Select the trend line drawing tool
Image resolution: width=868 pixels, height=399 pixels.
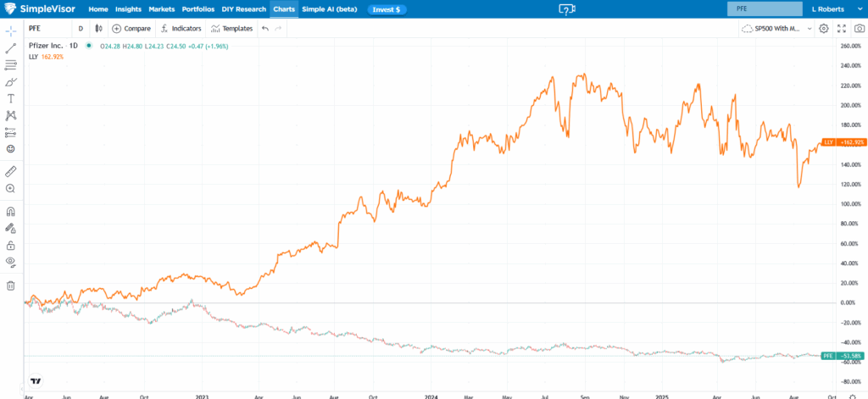(11, 48)
